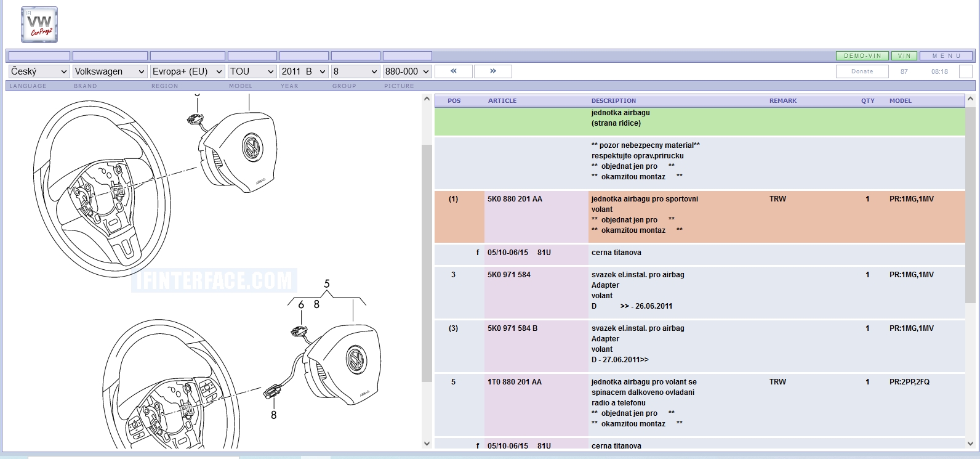Click PR:2PP,2FQ model value

(x=909, y=382)
